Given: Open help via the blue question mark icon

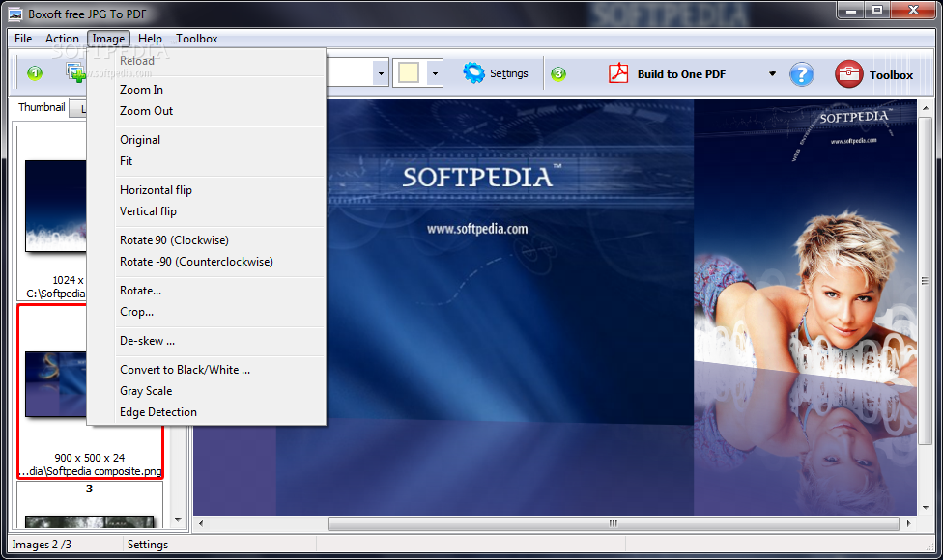Looking at the screenshot, I should pyautogui.click(x=802, y=74).
